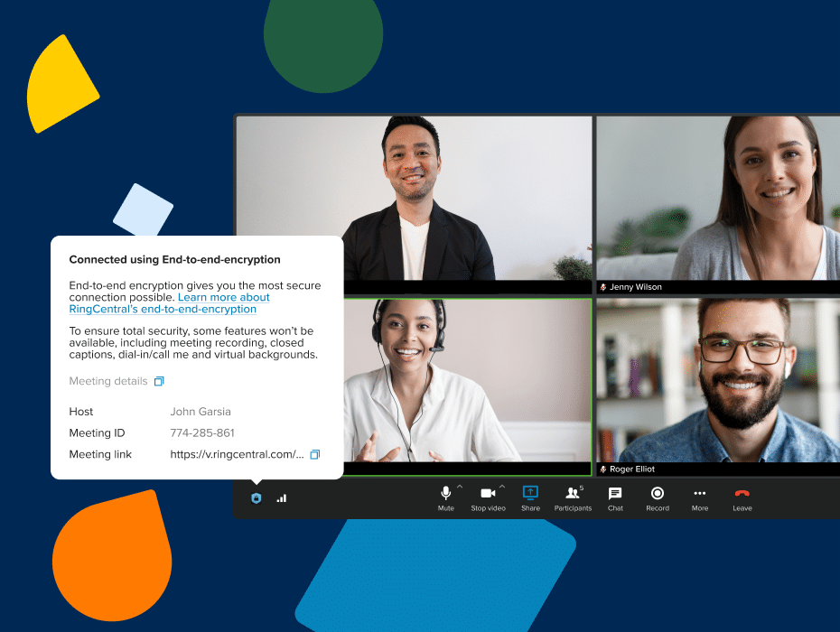Click the v.ringcentral.com meeting link text
Viewport: 840px width, 632px height.
coord(237,454)
